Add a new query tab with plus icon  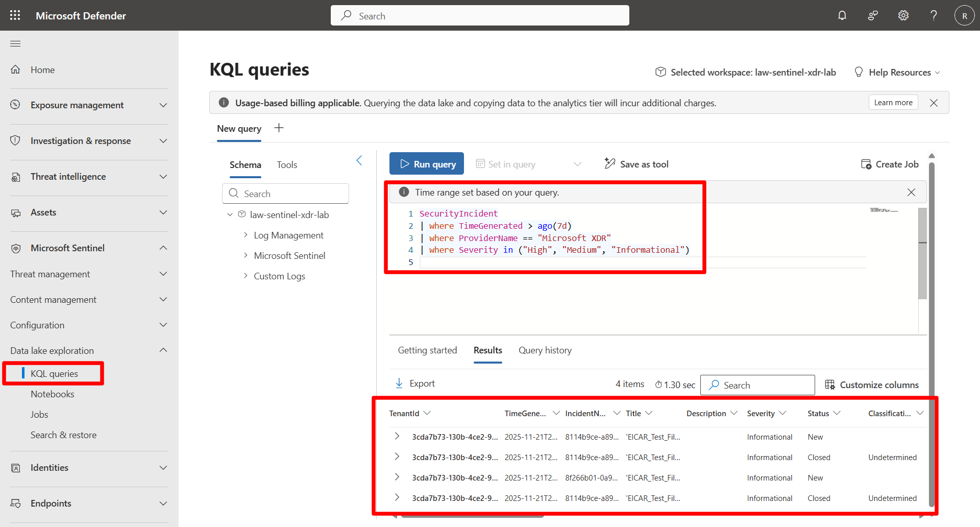click(279, 128)
